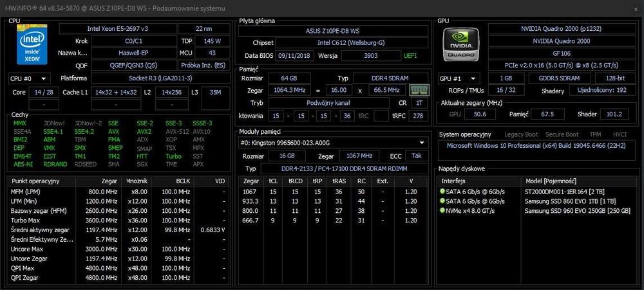Click the Socket R3 (LGA2011-3) platform value
644x290 pixels.
coord(160,78)
